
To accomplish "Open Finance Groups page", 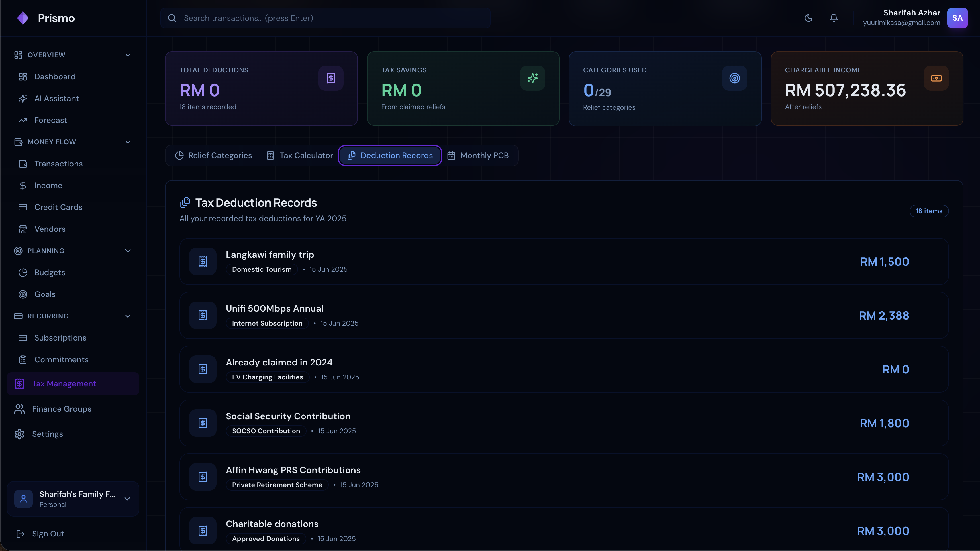I will tap(61, 409).
